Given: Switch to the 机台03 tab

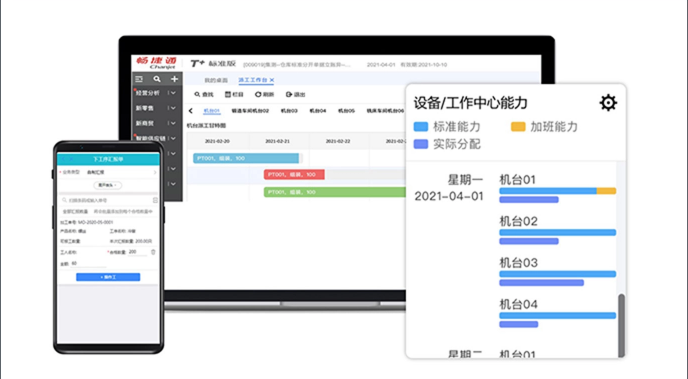Looking at the screenshot, I should coord(289,111).
